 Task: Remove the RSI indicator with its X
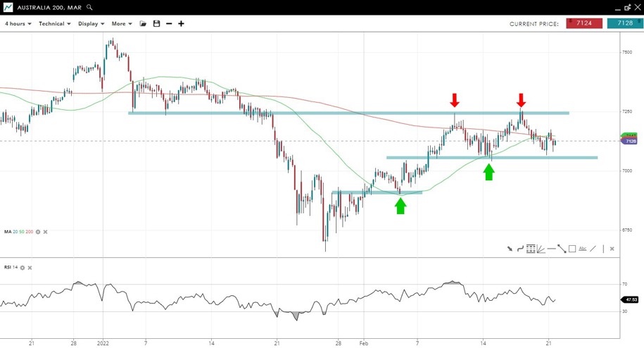[30, 268]
